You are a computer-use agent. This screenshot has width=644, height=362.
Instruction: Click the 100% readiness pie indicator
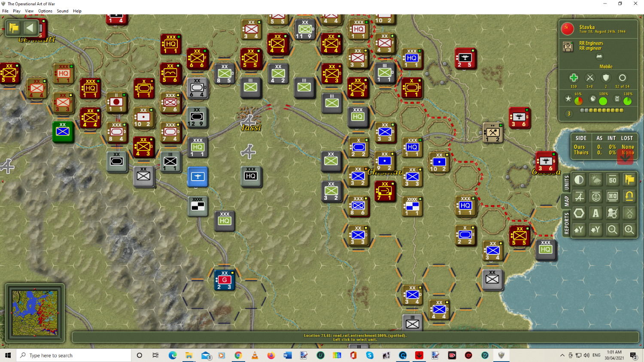(603, 101)
